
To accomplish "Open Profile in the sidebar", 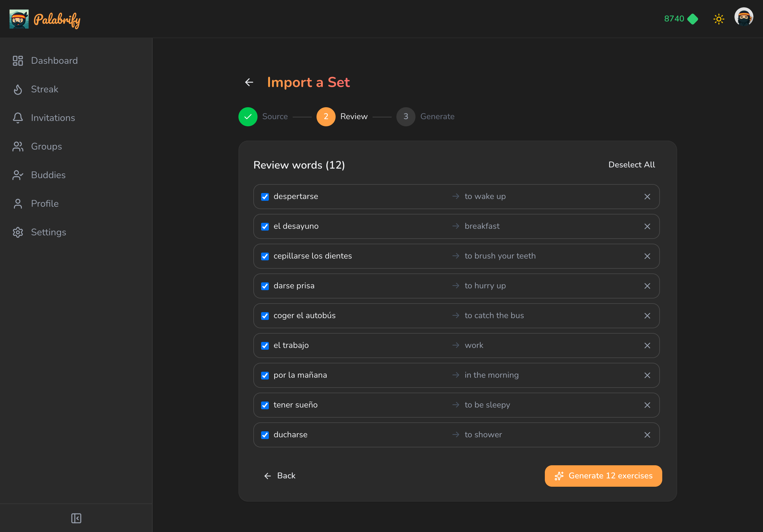I will (44, 203).
